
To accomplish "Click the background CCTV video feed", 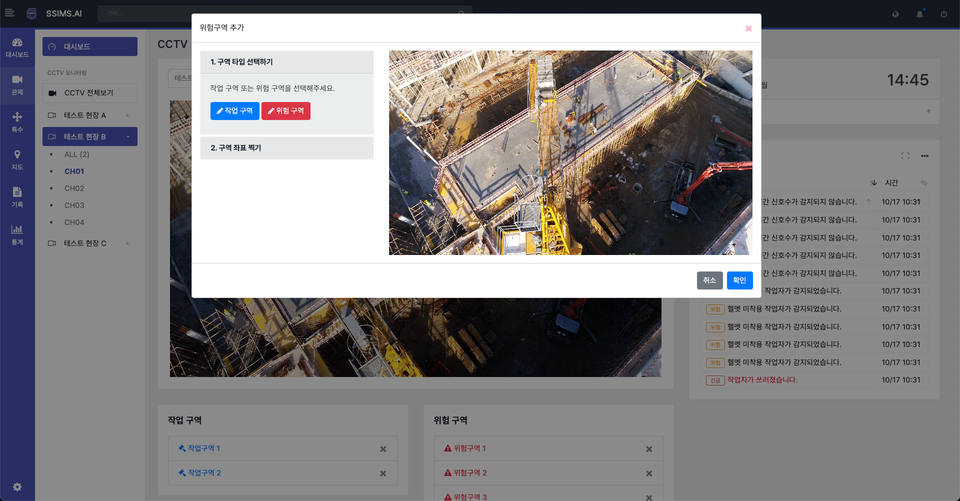I will click(x=415, y=337).
